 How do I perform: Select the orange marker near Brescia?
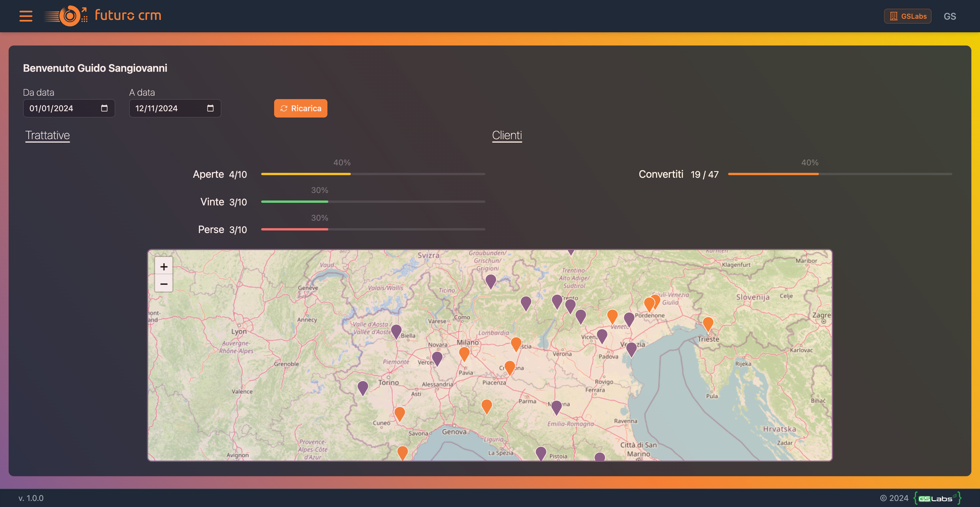click(x=516, y=344)
